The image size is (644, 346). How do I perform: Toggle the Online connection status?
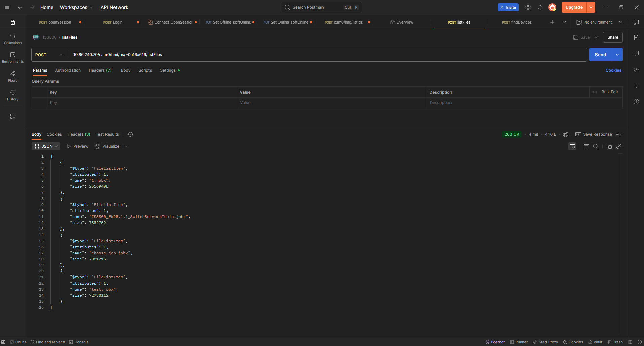[18, 342]
